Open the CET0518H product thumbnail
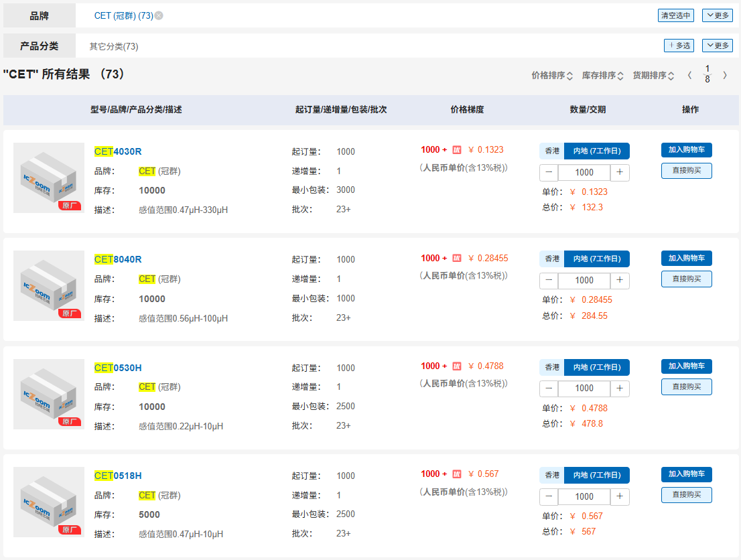741x560 pixels. point(49,502)
